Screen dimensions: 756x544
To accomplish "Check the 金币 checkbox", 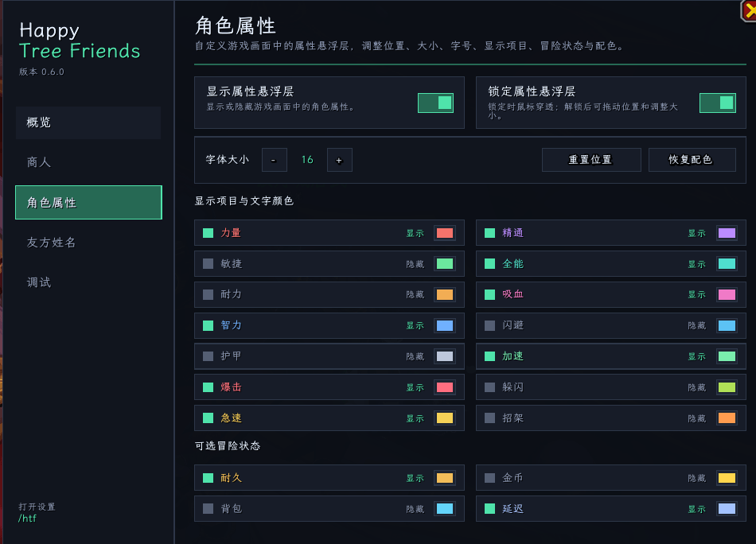I will coord(489,478).
